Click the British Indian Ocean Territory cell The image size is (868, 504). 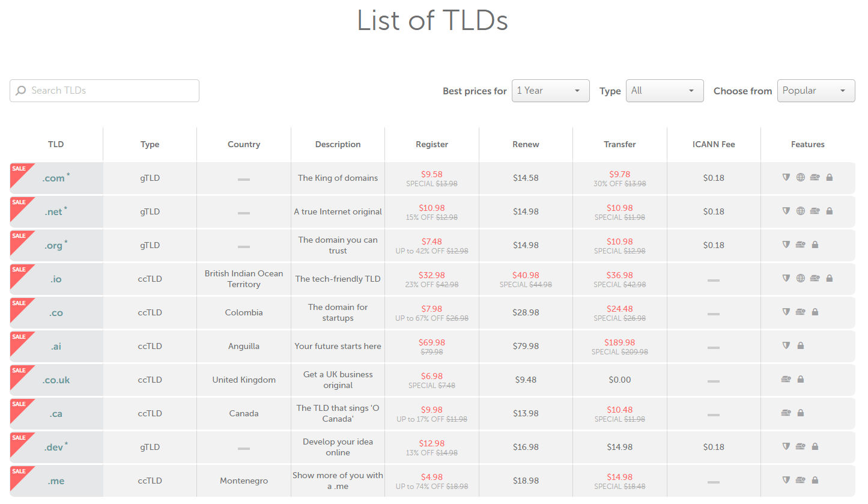(x=244, y=279)
